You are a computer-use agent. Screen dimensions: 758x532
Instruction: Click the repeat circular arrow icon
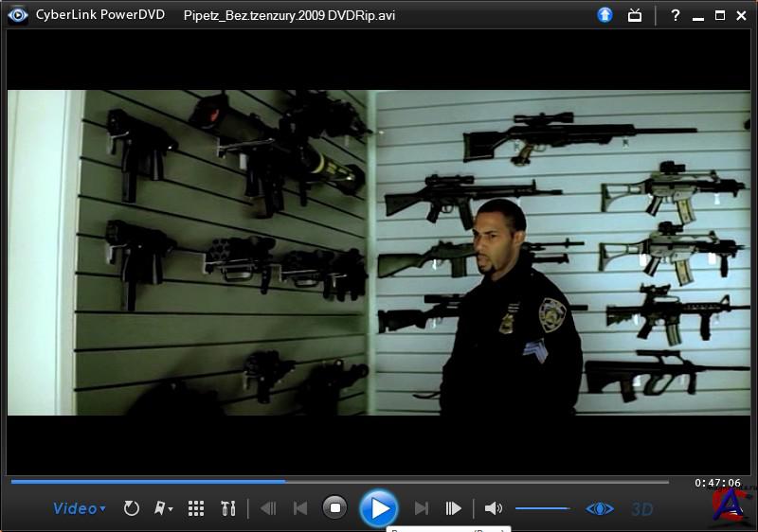click(x=132, y=509)
